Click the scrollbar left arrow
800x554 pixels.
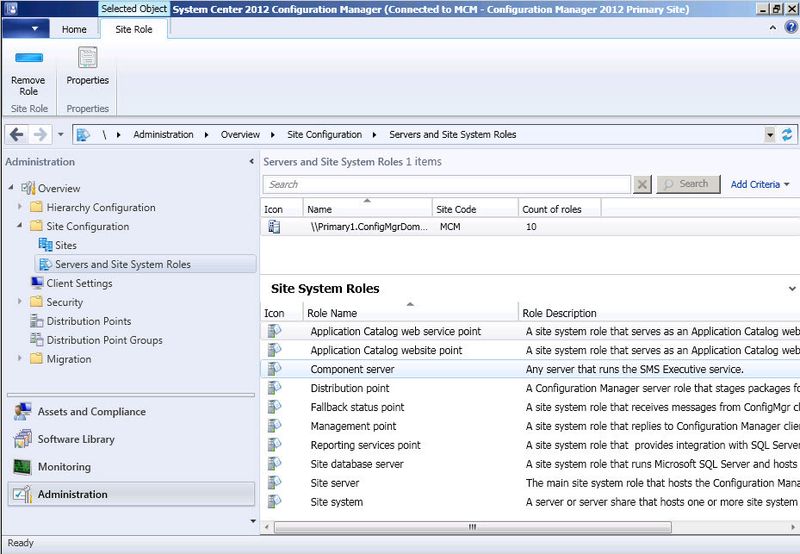tap(267, 527)
